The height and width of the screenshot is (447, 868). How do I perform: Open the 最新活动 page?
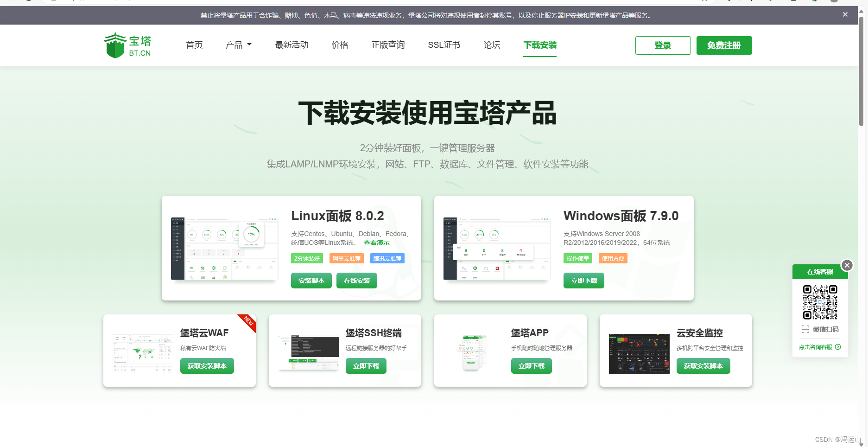291,45
